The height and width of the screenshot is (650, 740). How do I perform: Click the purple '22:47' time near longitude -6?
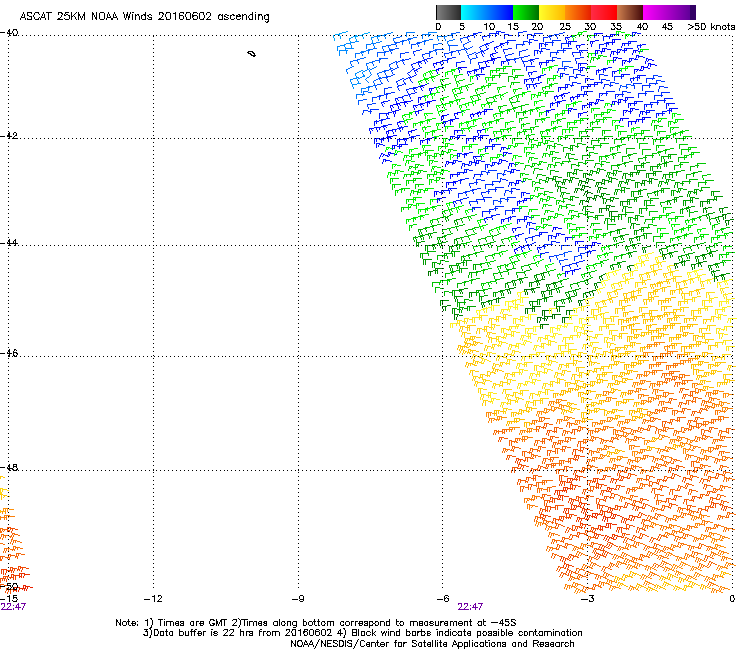pos(470,607)
